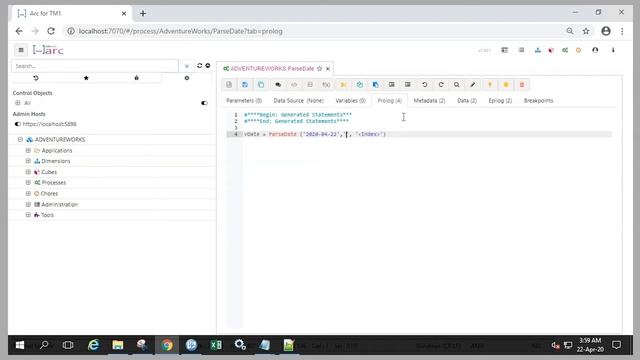
Task: Toggle the https://localhost:5898 admin host switch
Action: point(18,124)
